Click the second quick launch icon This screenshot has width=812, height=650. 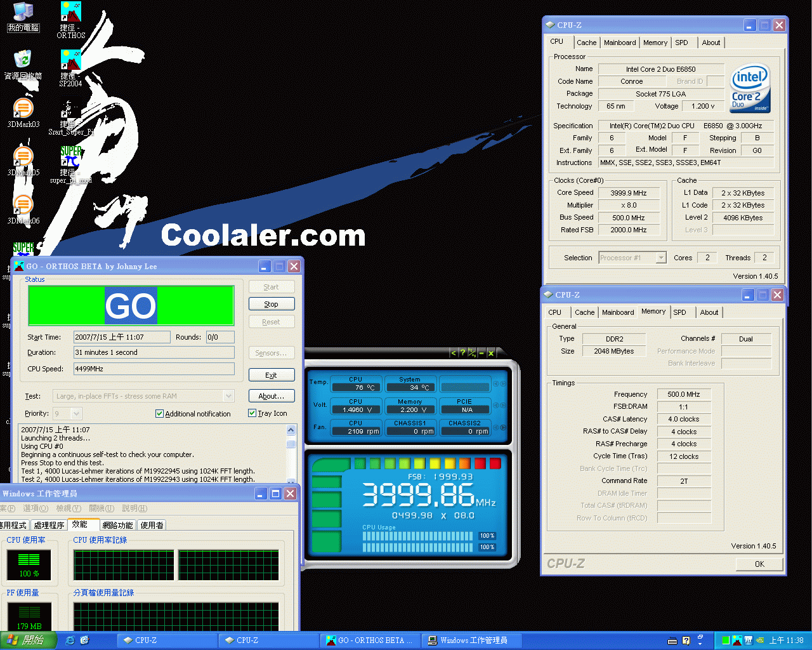pyautogui.click(x=85, y=640)
